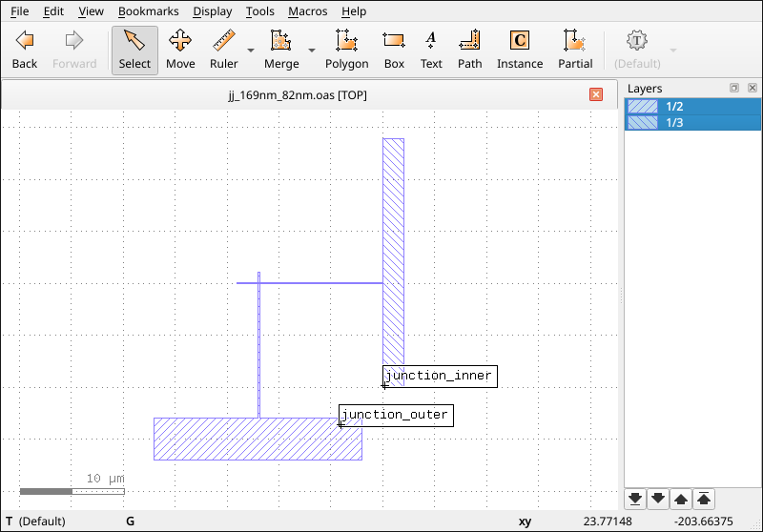The width and height of the screenshot is (763, 532).
Task: Click the junction_inner text label
Action: pyautogui.click(x=440, y=377)
